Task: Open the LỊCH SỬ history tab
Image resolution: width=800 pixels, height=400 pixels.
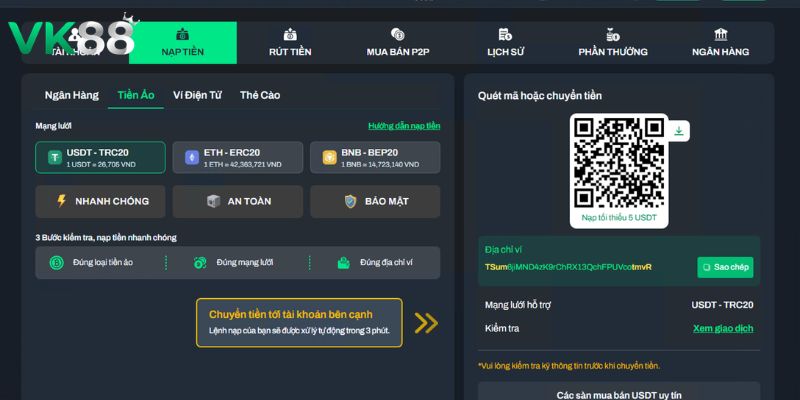Action: click(x=505, y=43)
